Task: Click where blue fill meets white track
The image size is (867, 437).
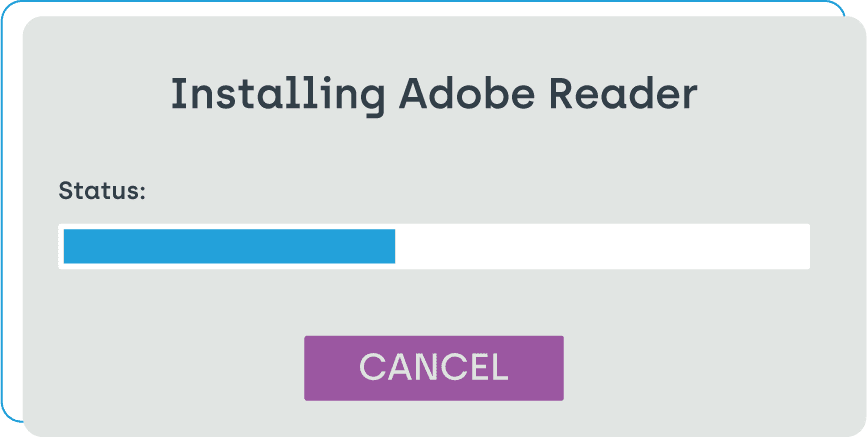Action: tap(395, 246)
